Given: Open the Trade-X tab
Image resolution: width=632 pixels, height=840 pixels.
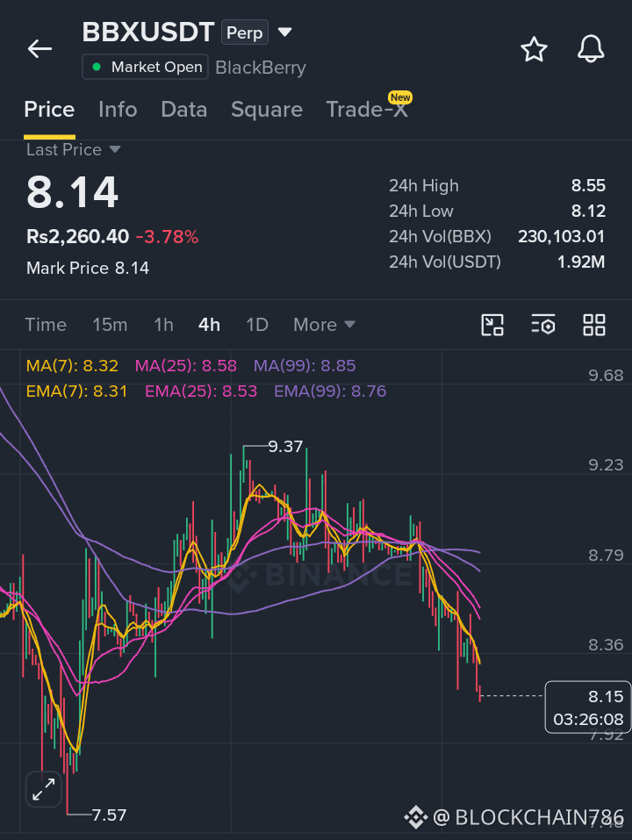Looking at the screenshot, I should pos(367,110).
